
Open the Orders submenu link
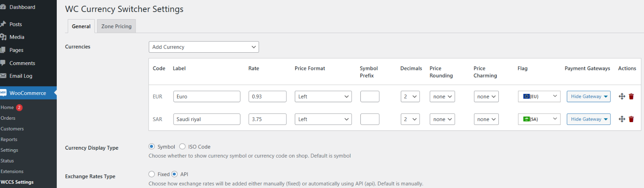[x=8, y=118]
